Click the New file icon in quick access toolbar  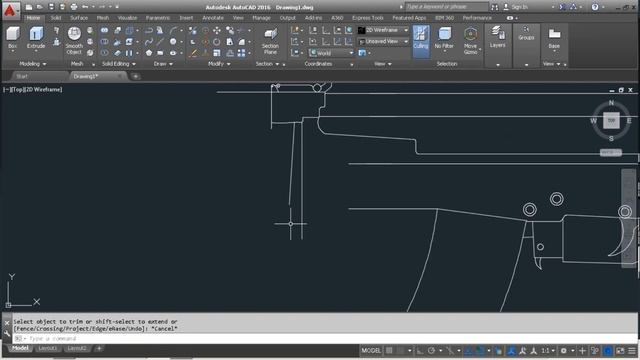click(29, 7)
